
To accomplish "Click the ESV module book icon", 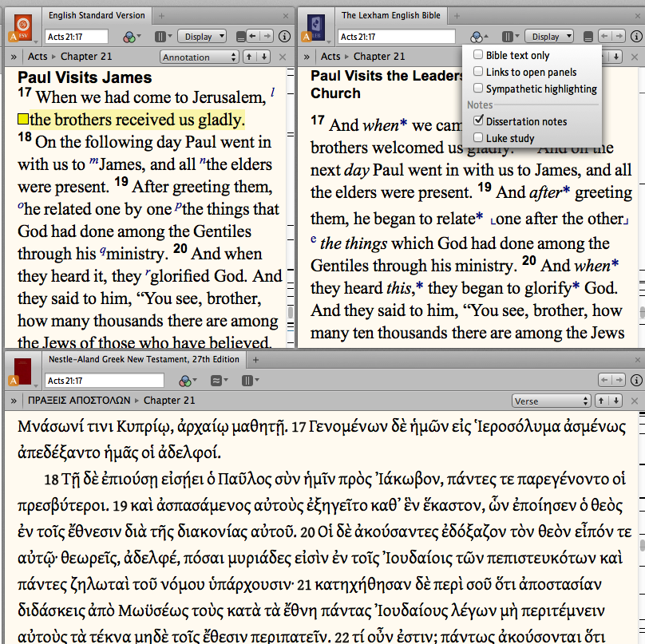I will 23,26.
